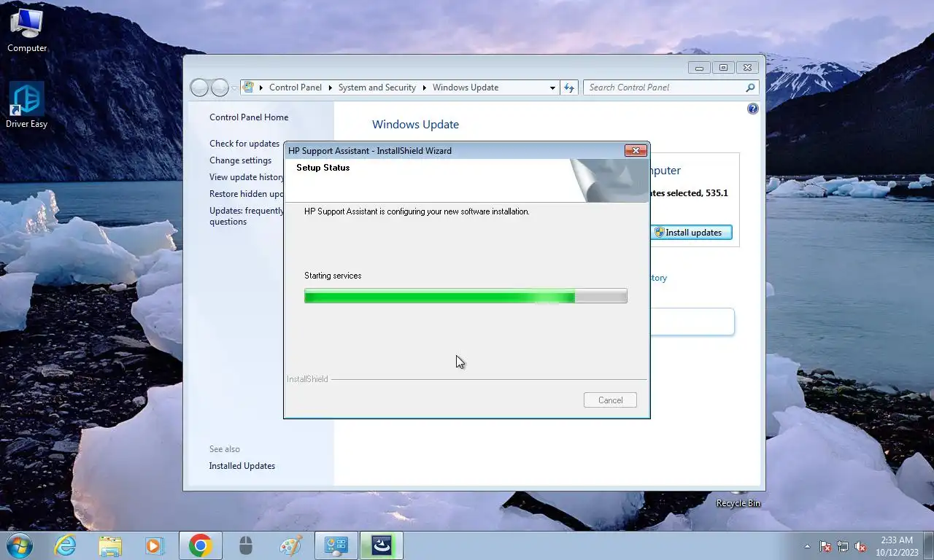The width and height of the screenshot is (934, 560).
Task: Show hidden system tray icons
Action: click(807, 546)
